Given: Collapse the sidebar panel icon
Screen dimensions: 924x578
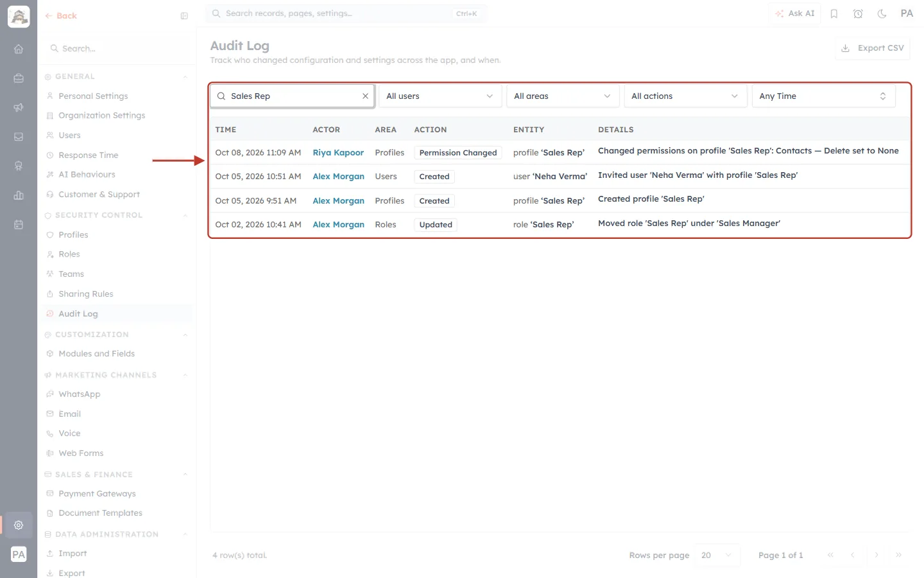Looking at the screenshot, I should click(x=184, y=16).
